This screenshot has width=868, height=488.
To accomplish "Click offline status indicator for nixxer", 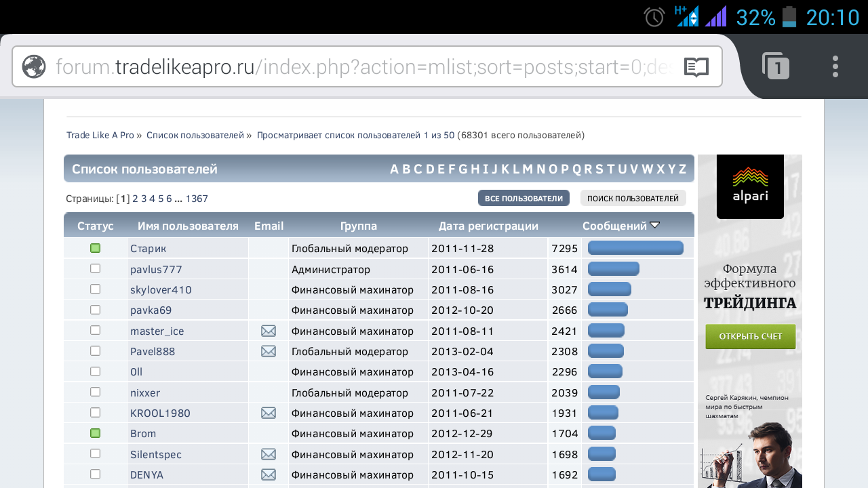I will pos(96,392).
